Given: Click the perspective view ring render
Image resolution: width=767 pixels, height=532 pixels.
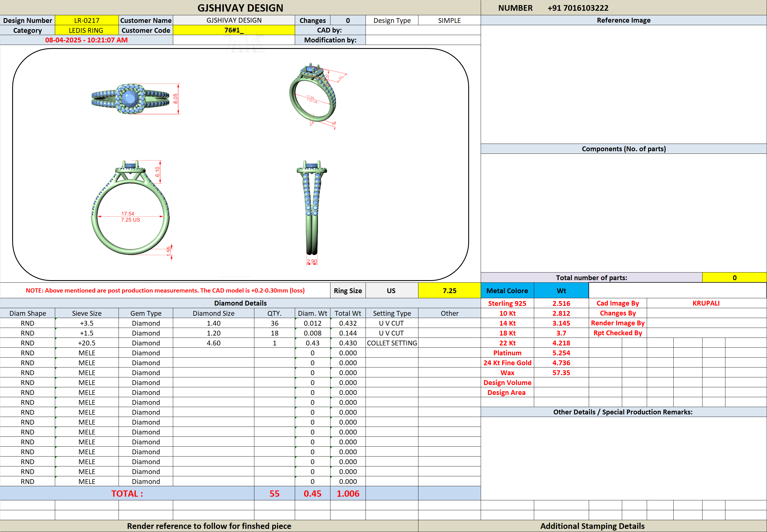Looking at the screenshot, I should pos(313,92).
